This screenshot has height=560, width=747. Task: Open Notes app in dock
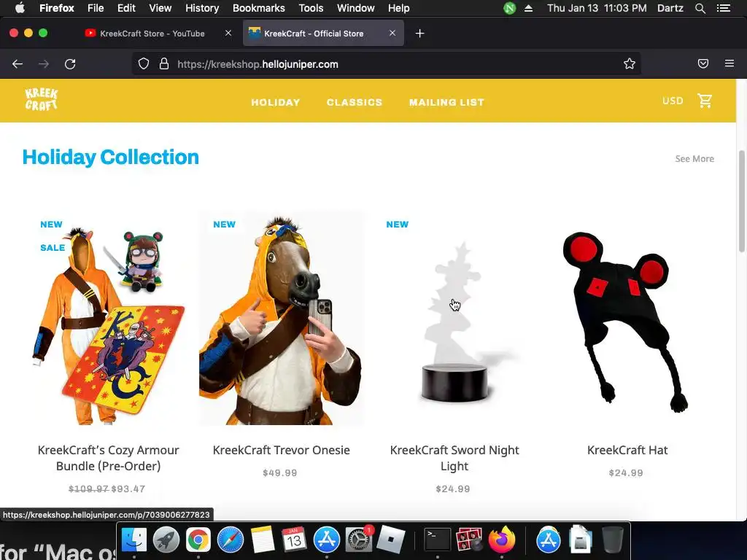tap(263, 540)
